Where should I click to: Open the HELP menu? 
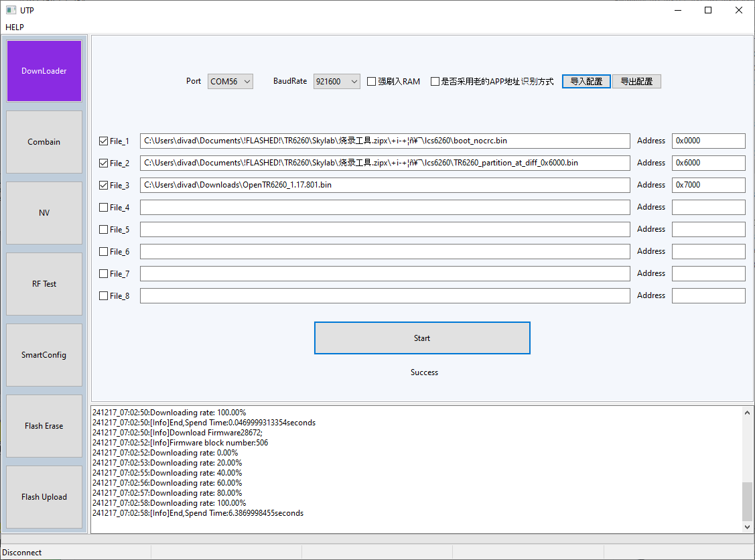coord(15,27)
